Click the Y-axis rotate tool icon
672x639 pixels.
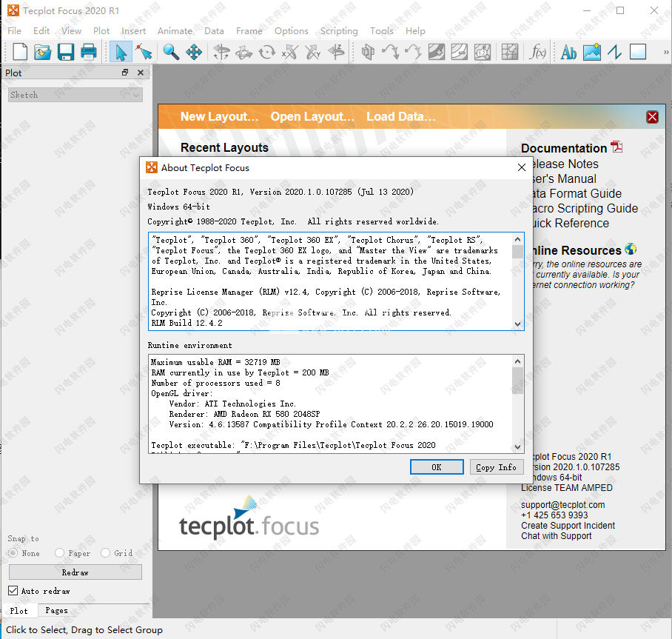click(313, 53)
